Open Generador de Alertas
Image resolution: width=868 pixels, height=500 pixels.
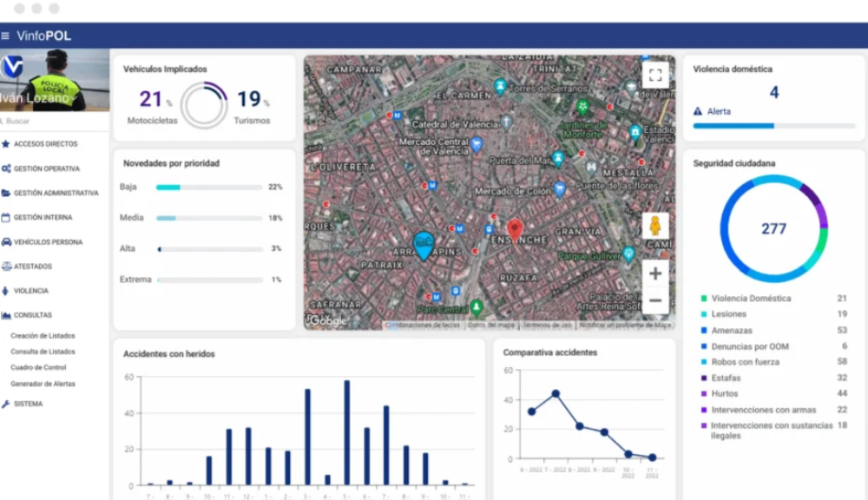point(43,383)
